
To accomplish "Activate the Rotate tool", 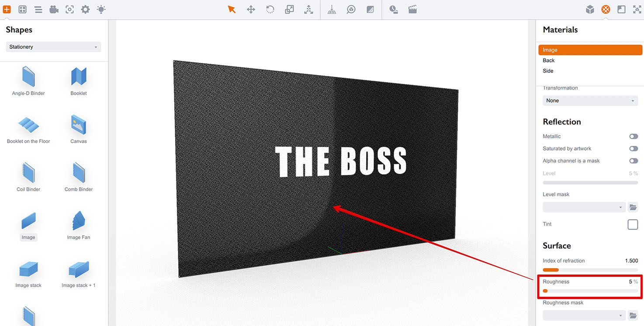I will [x=270, y=9].
